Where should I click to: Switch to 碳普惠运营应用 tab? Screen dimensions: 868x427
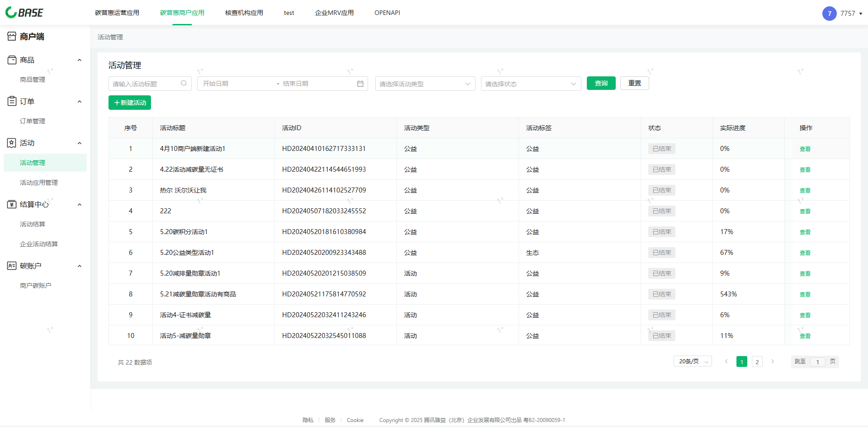pyautogui.click(x=117, y=13)
